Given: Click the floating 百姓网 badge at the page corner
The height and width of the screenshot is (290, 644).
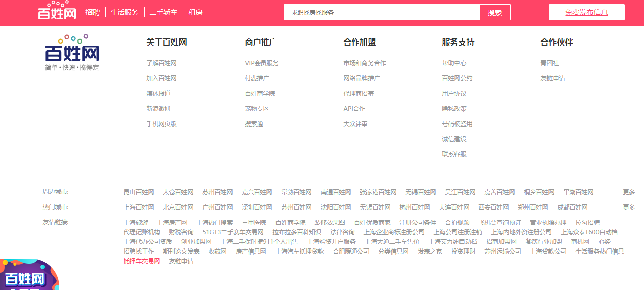Looking at the screenshot, I should [29, 275].
